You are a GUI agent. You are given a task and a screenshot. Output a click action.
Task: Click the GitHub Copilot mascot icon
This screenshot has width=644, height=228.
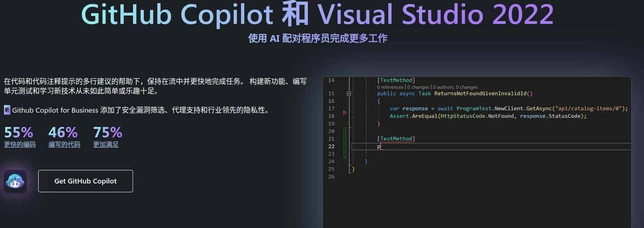[x=16, y=181]
